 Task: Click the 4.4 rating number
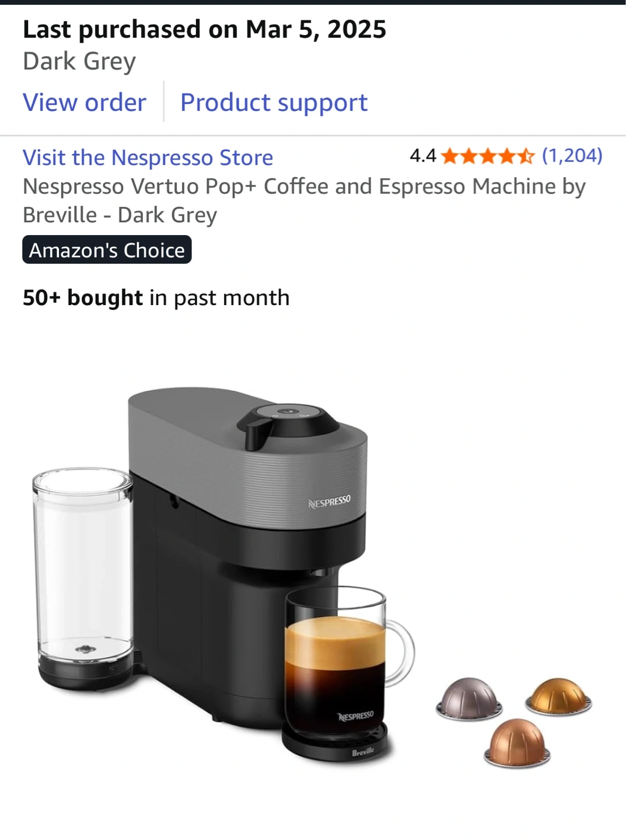[x=423, y=156]
